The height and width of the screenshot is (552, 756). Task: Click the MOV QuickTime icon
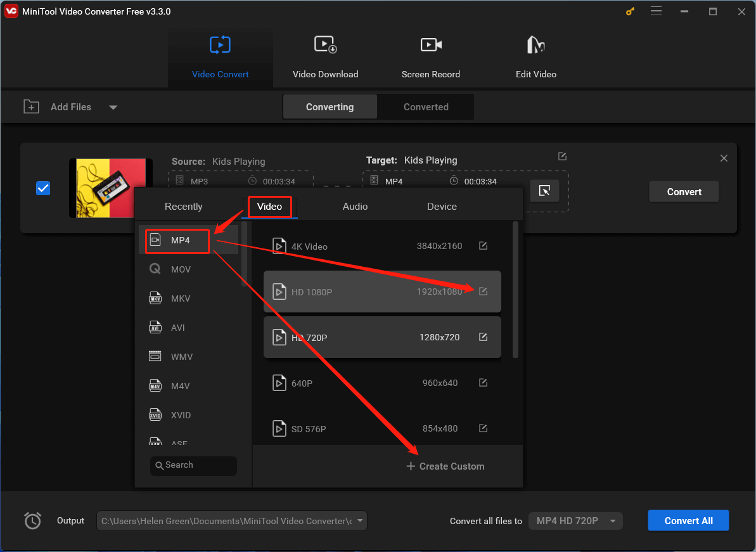[x=155, y=269]
